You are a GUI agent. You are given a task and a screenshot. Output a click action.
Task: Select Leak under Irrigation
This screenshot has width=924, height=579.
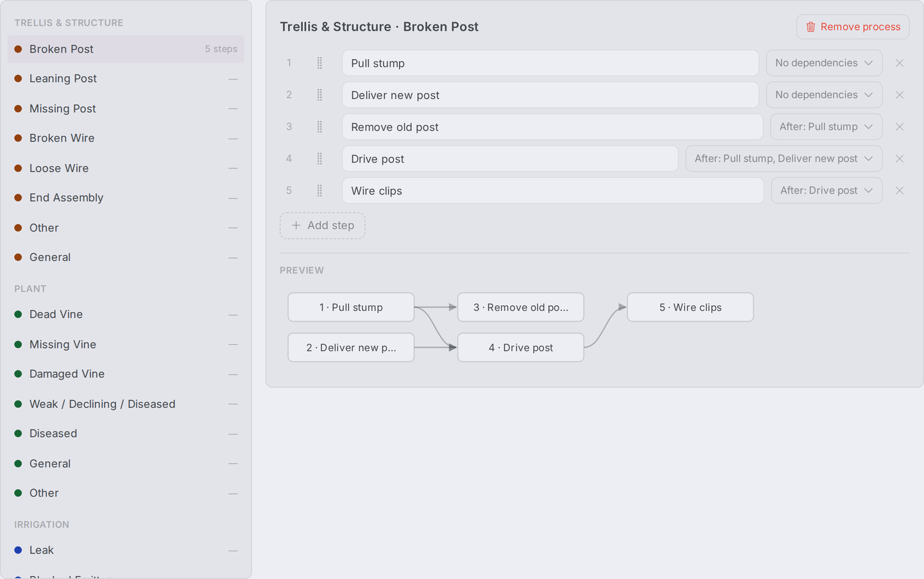click(126, 551)
